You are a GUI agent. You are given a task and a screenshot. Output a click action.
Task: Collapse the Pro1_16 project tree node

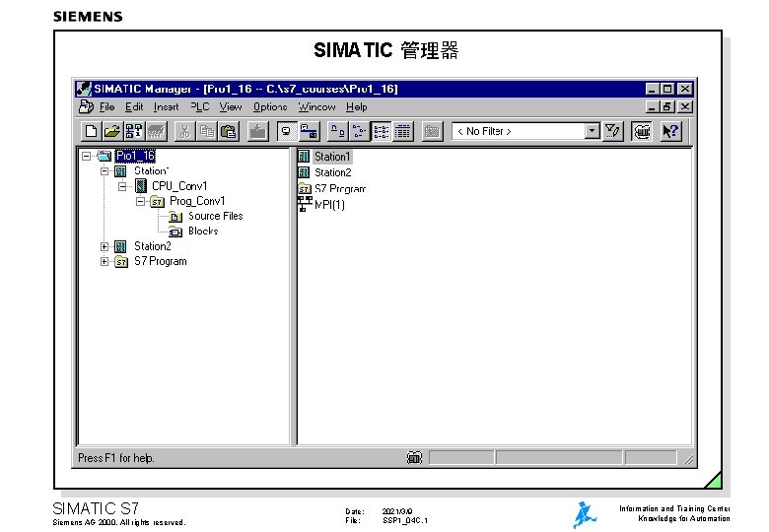tap(87, 157)
